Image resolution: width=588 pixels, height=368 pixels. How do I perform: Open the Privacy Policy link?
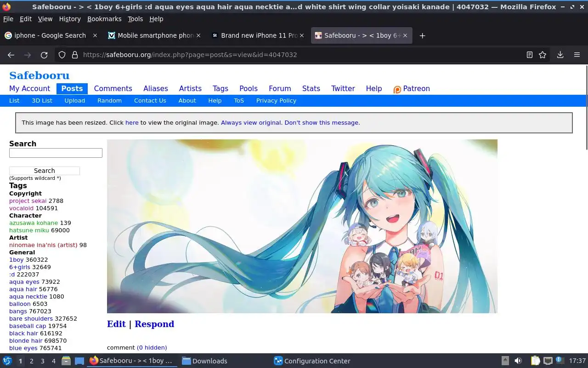(x=276, y=101)
